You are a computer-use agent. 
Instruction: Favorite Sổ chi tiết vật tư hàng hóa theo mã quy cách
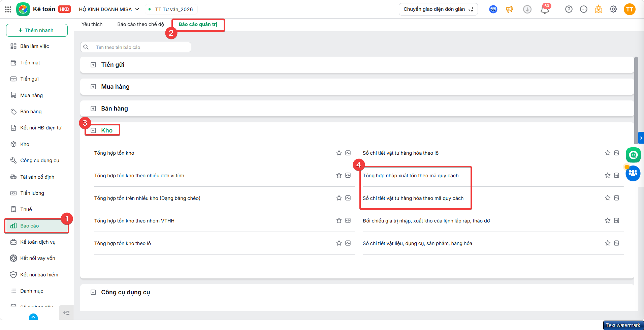(607, 198)
